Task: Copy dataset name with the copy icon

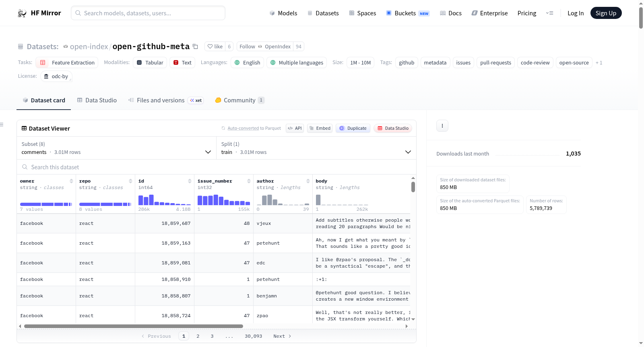Action: click(x=195, y=46)
